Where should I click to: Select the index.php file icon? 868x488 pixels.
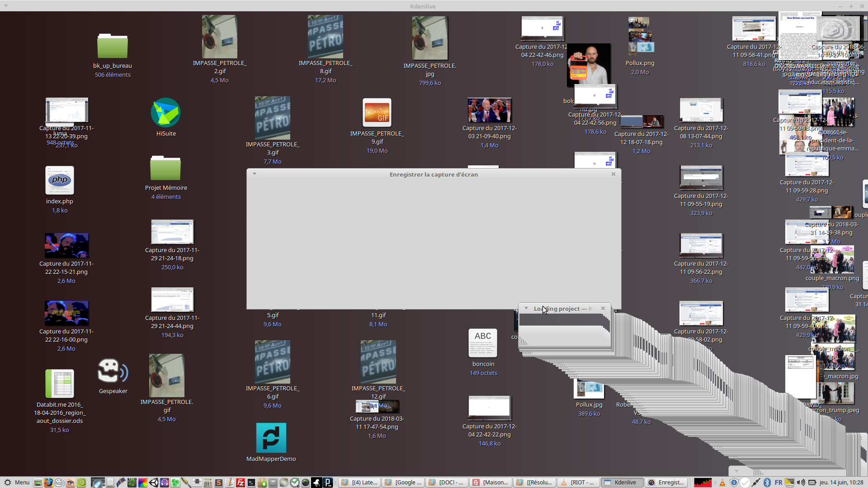click(x=59, y=181)
